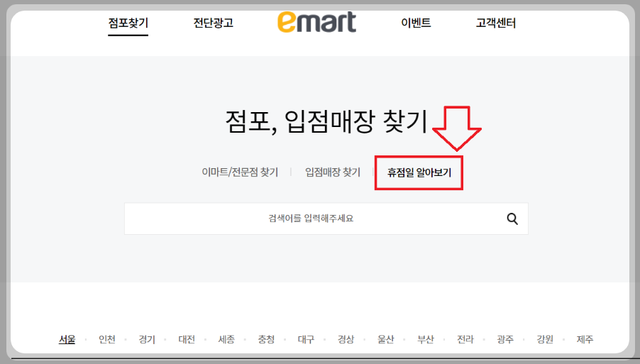Click the 검색어를 입력해주세요 search field
Viewport: 640px width, 364px height.
(x=326, y=219)
